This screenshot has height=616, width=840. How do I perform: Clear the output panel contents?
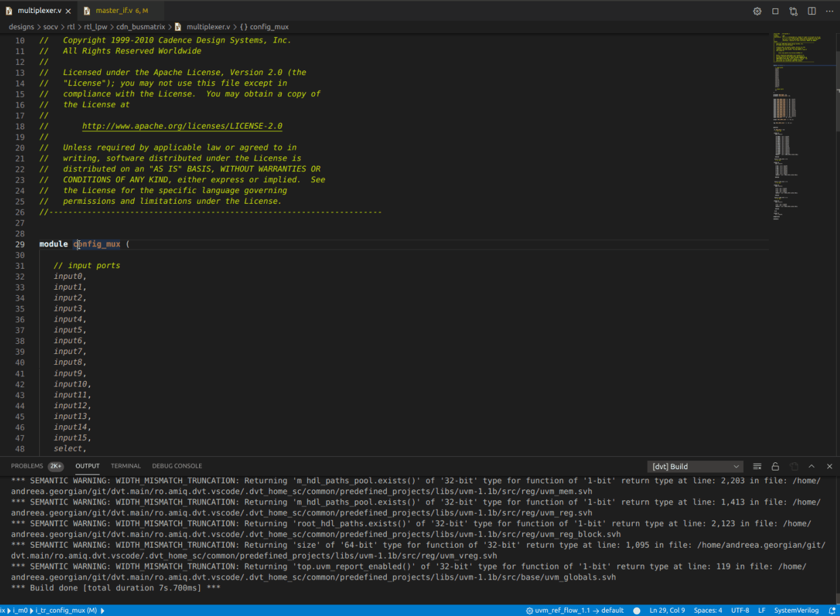click(x=757, y=466)
